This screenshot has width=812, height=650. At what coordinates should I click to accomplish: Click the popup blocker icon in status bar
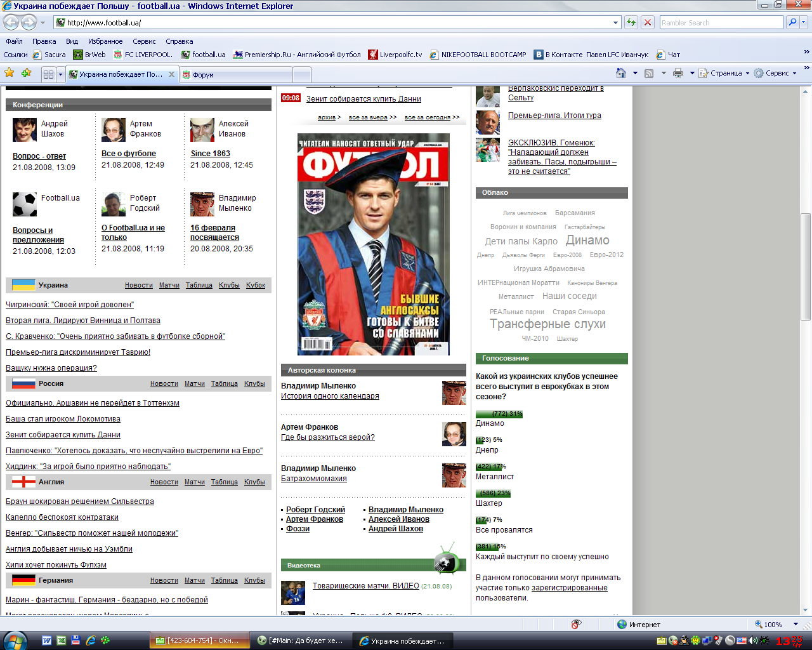[x=576, y=624]
